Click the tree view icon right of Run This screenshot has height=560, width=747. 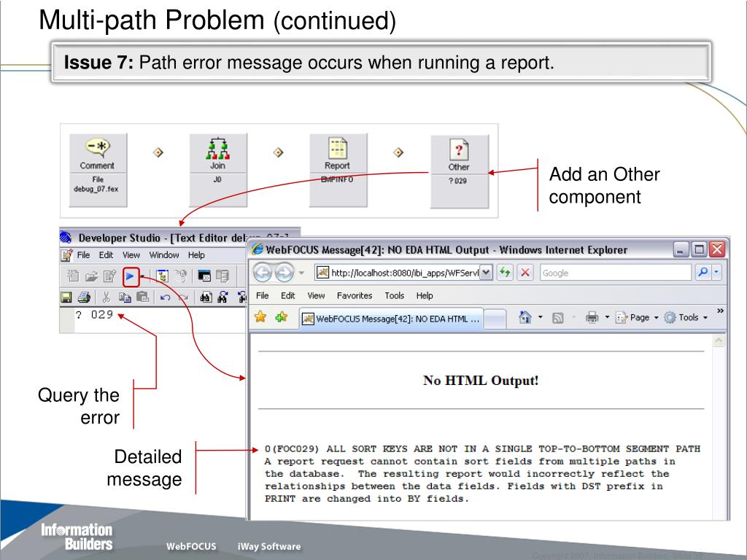[x=163, y=276]
